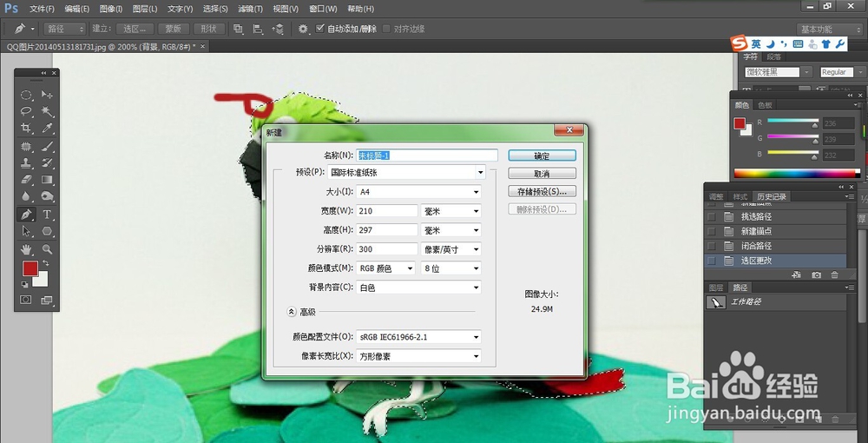Select the Lasso tool
868x443 pixels.
coord(26,111)
